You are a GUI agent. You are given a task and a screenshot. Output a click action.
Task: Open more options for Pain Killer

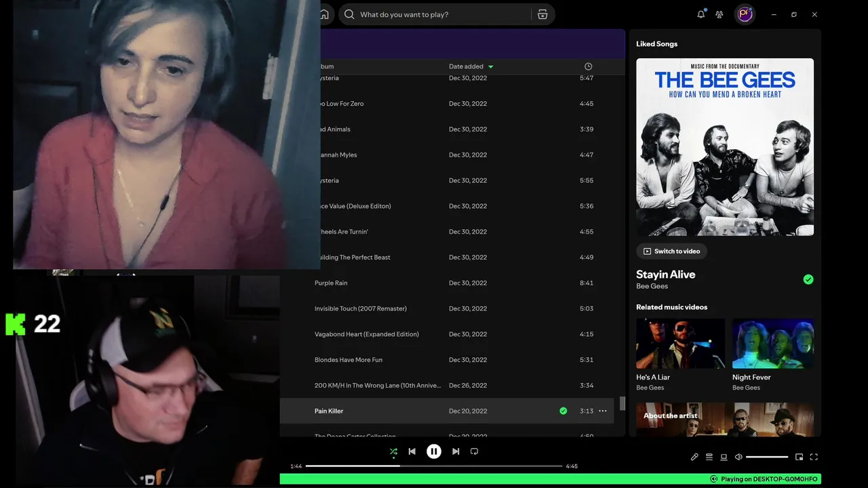[x=603, y=411]
